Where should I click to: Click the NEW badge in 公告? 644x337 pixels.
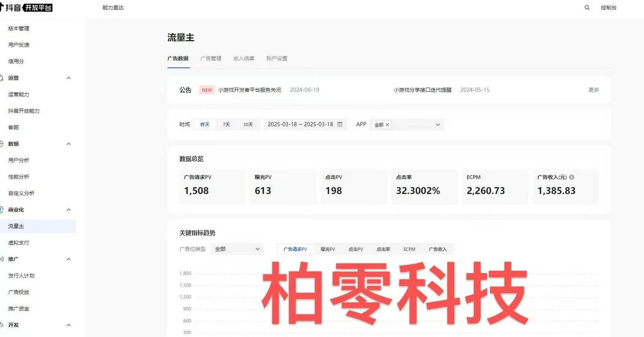click(x=207, y=90)
